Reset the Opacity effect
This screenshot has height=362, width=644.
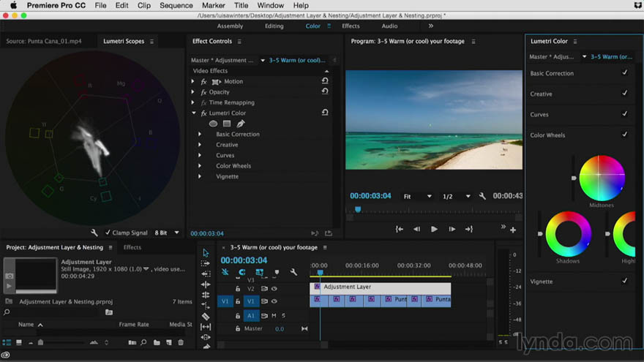tap(325, 91)
